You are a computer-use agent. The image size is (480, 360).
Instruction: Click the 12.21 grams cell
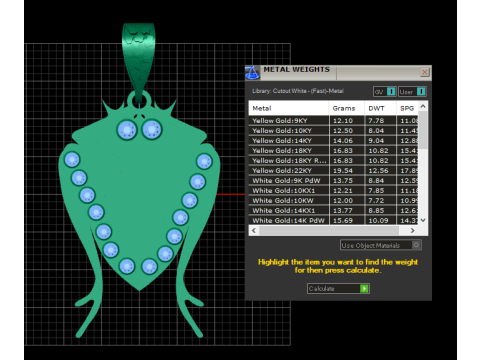point(347,191)
